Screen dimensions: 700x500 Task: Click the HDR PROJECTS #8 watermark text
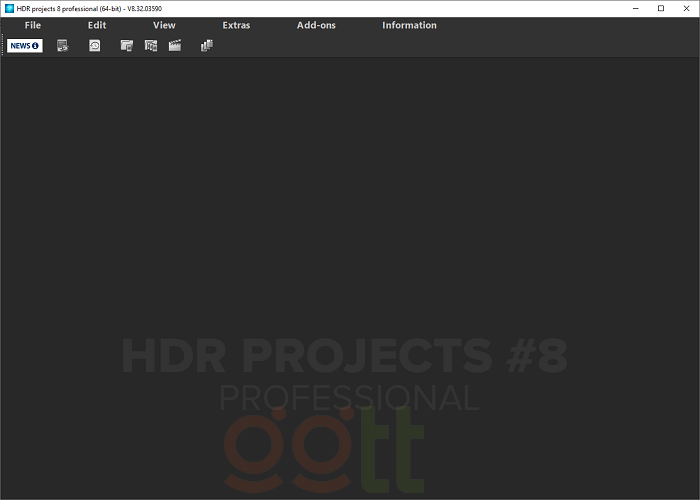[344, 356]
